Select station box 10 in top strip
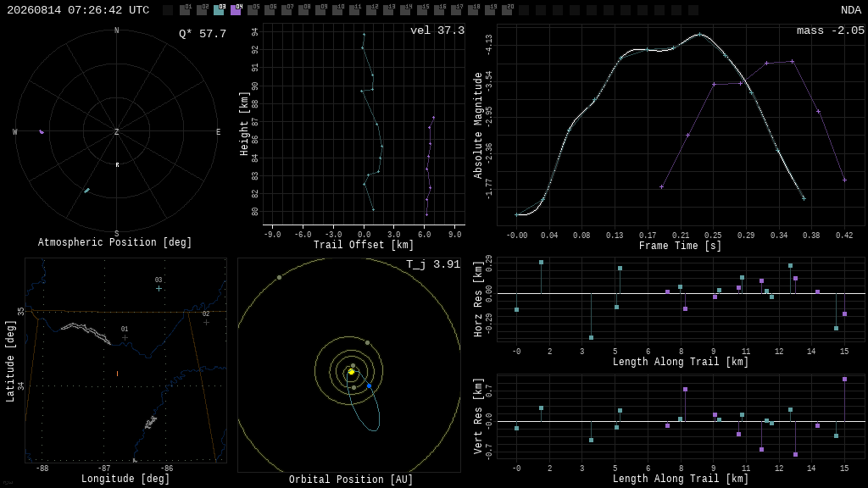 pos(337,10)
